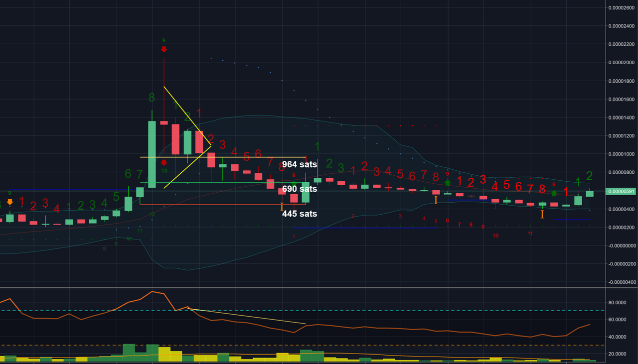Select the 445 sats text label
Image resolution: width=638 pixels, height=364 pixels.
300,214
